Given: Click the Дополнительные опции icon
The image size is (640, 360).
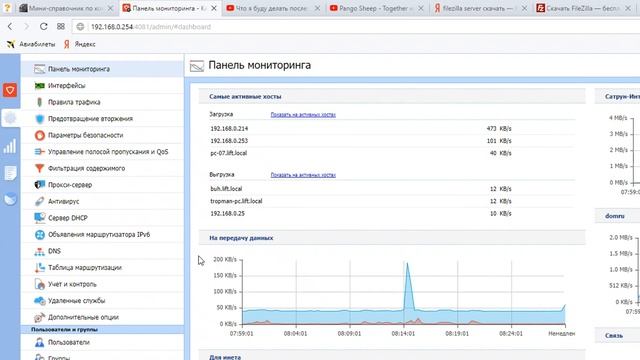Looking at the screenshot, I should point(40,317).
